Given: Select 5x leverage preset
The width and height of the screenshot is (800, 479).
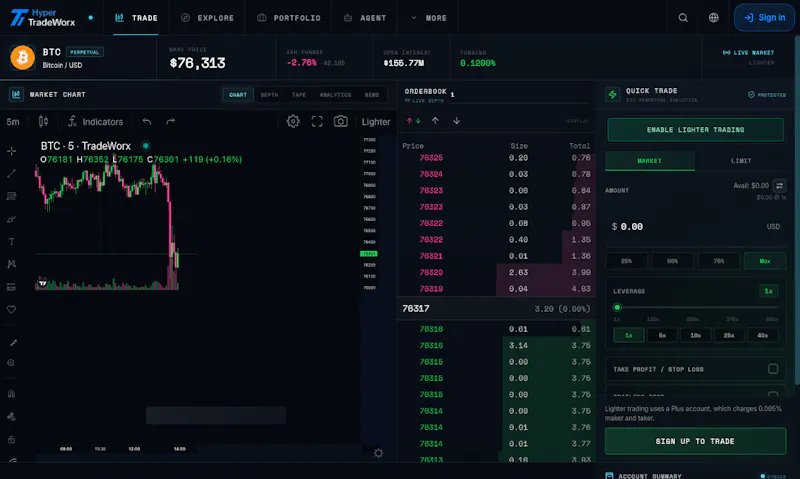Looking at the screenshot, I should tap(662, 336).
